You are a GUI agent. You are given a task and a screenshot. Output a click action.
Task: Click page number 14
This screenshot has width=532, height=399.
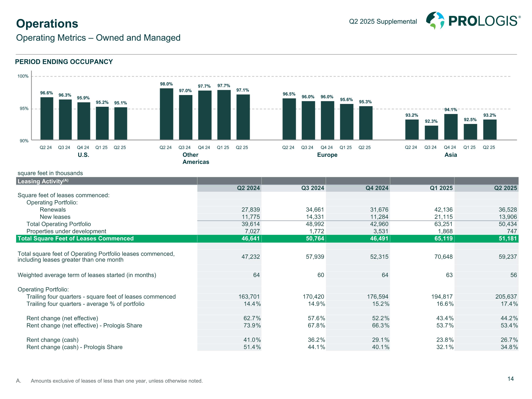[x=510, y=379]
